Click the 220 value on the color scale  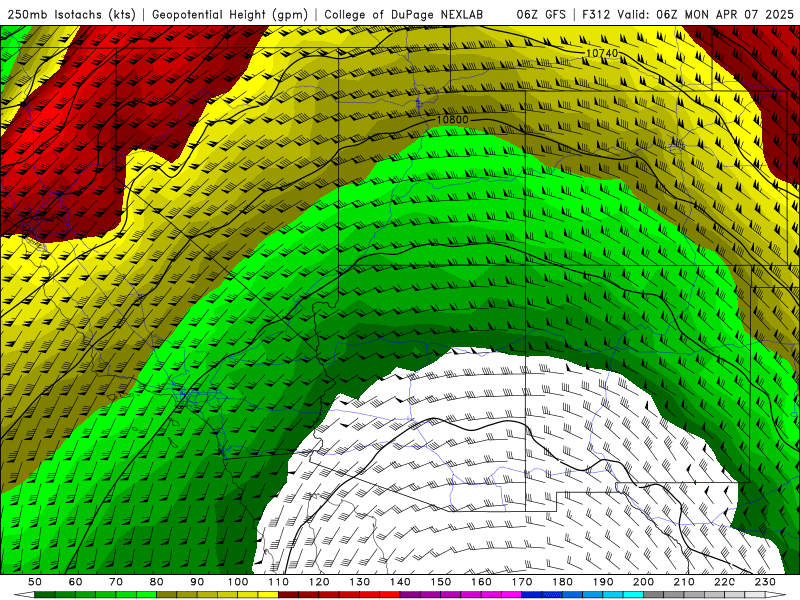point(725,582)
